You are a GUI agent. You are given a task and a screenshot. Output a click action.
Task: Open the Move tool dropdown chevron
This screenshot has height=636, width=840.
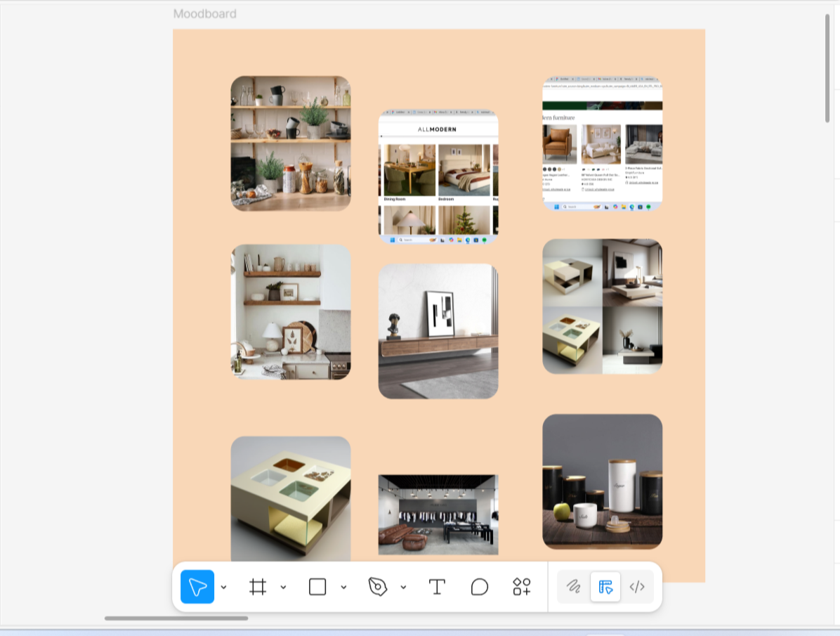tap(224, 586)
